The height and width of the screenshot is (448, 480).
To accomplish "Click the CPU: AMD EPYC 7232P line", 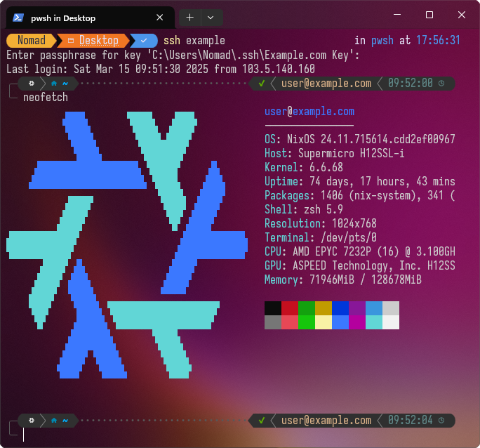I will click(360, 251).
